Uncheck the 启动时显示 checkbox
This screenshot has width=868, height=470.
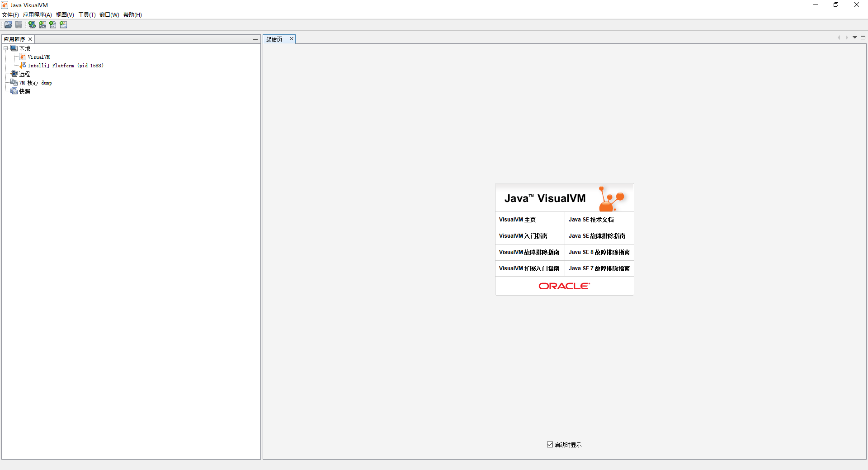pos(550,445)
